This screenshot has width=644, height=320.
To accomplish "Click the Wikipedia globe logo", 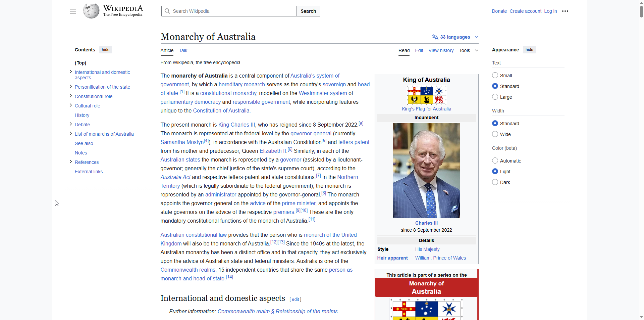I will click(x=91, y=11).
